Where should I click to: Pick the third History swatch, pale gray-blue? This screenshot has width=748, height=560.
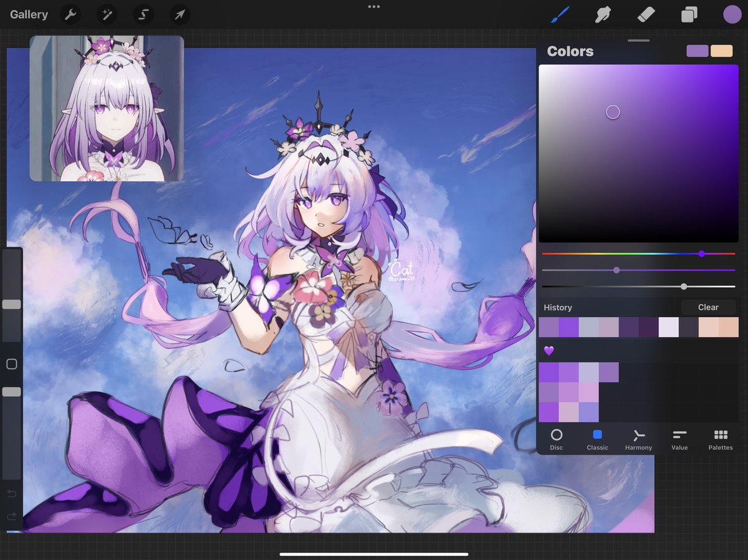(588, 327)
